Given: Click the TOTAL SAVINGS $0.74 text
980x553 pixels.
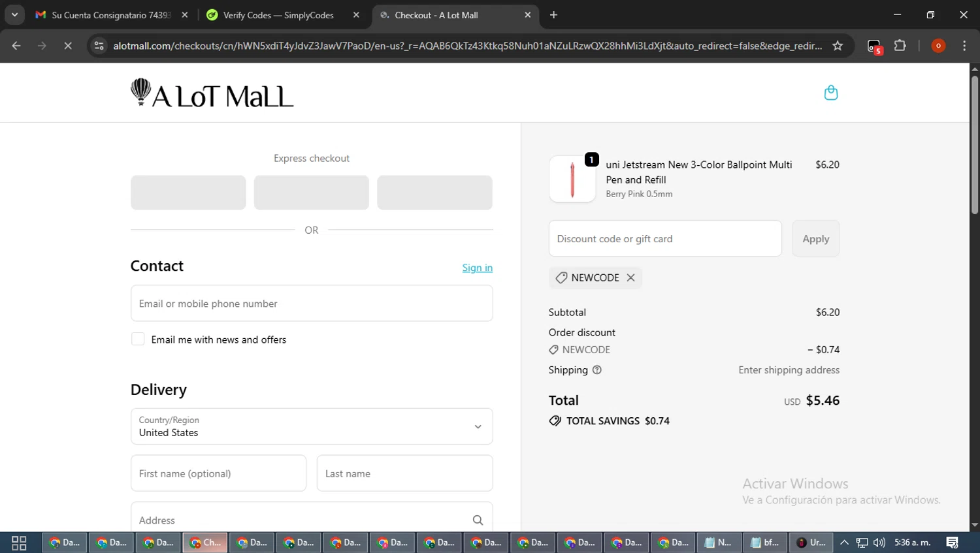Looking at the screenshot, I should (618, 421).
